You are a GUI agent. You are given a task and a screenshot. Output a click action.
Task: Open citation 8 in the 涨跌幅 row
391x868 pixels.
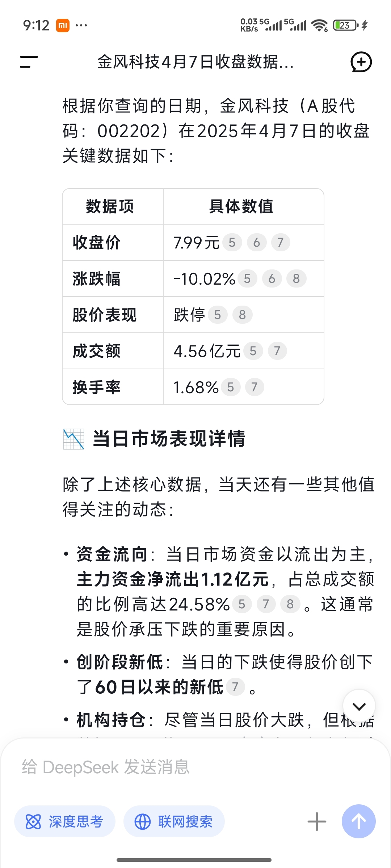[x=296, y=278]
